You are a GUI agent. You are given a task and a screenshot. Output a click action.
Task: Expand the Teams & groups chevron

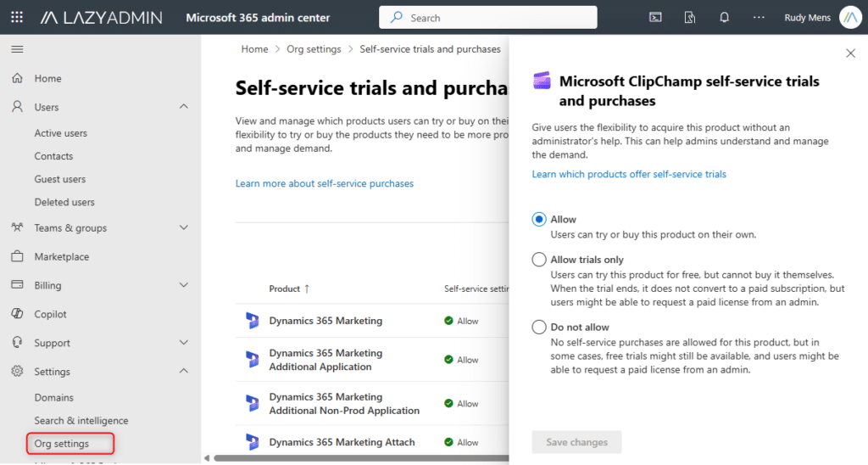point(184,227)
